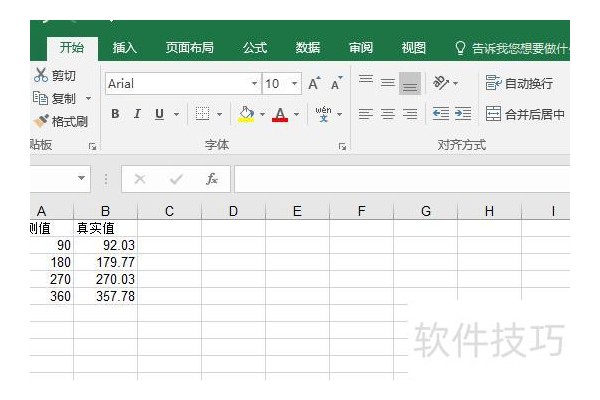This screenshot has width=600, height=400.
Task: Toggle bold formatting
Action: pos(115,114)
